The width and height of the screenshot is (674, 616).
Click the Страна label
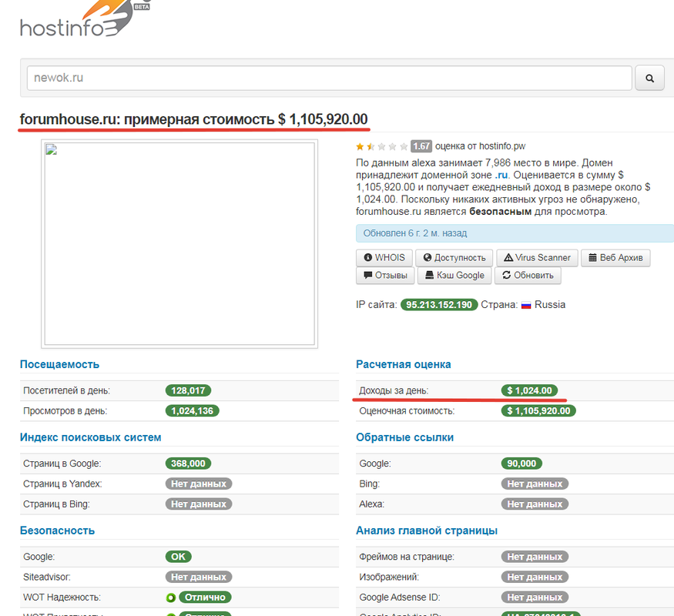point(499,305)
